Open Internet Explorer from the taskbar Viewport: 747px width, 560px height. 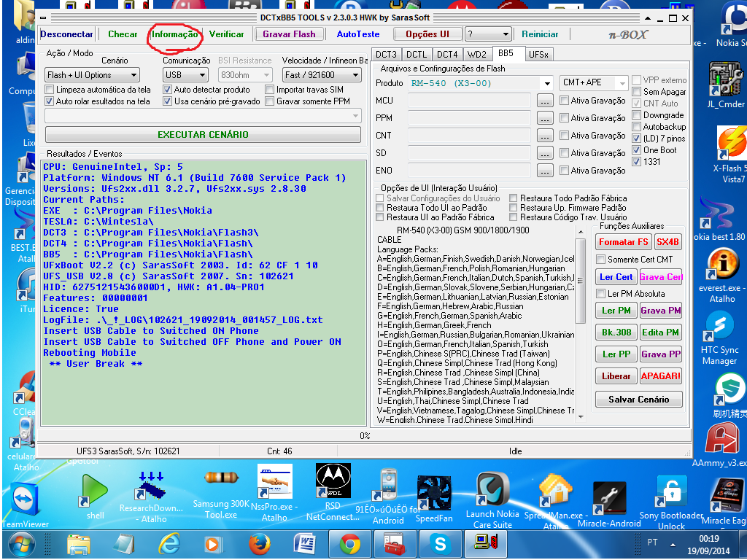tap(169, 544)
